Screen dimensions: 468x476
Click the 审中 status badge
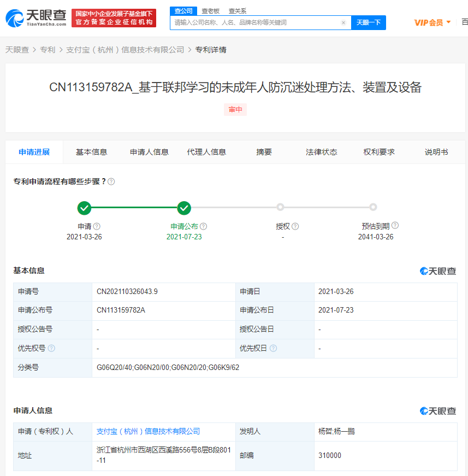(235, 110)
